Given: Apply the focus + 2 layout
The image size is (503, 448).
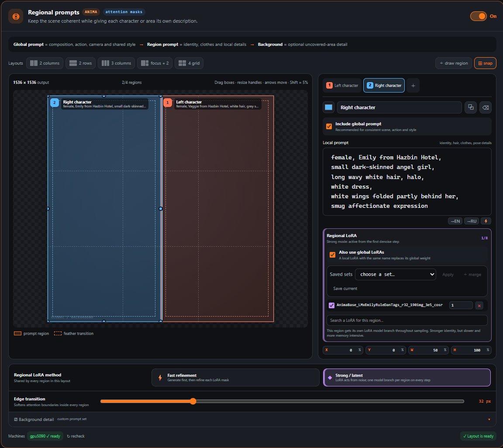Looking at the screenshot, I should [x=155, y=63].
